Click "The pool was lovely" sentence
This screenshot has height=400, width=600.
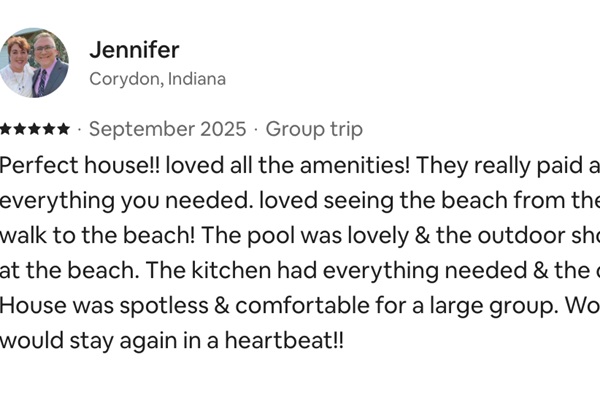300,235
